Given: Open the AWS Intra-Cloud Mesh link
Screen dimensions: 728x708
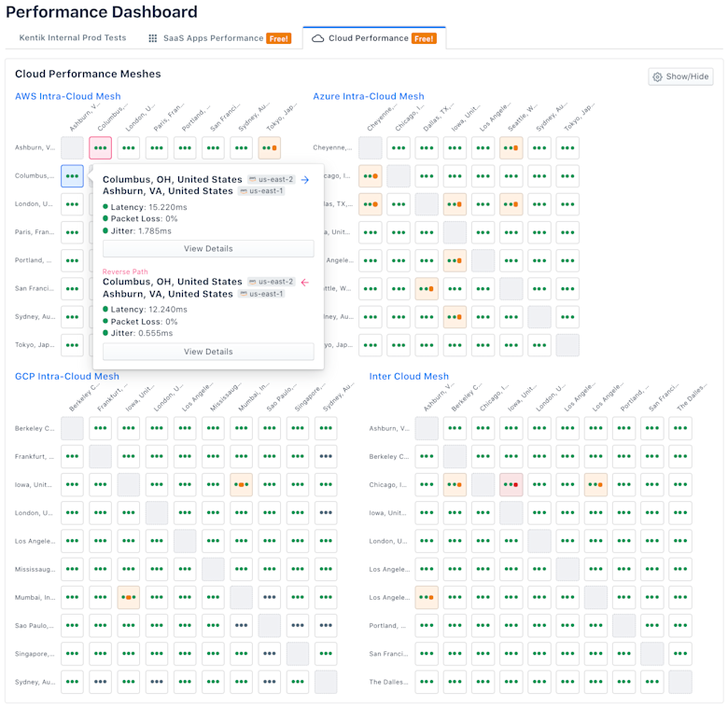Looking at the screenshot, I should click(68, 96).
